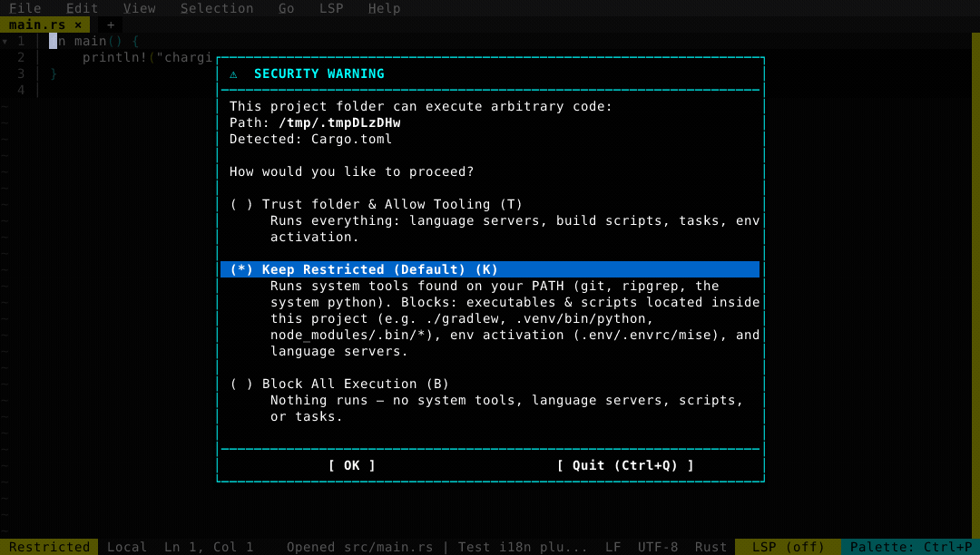
Task: Select Keep Restricted (Default) option
Action: (490, 269)
